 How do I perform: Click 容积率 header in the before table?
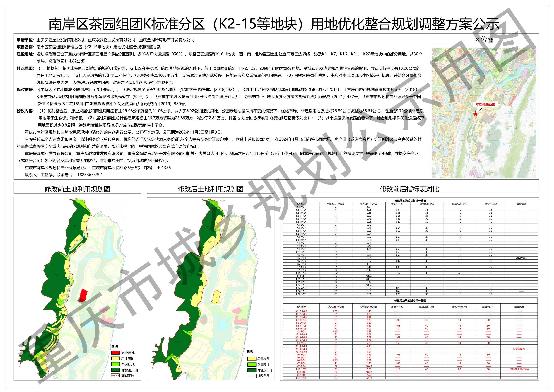tap(397, 204)
